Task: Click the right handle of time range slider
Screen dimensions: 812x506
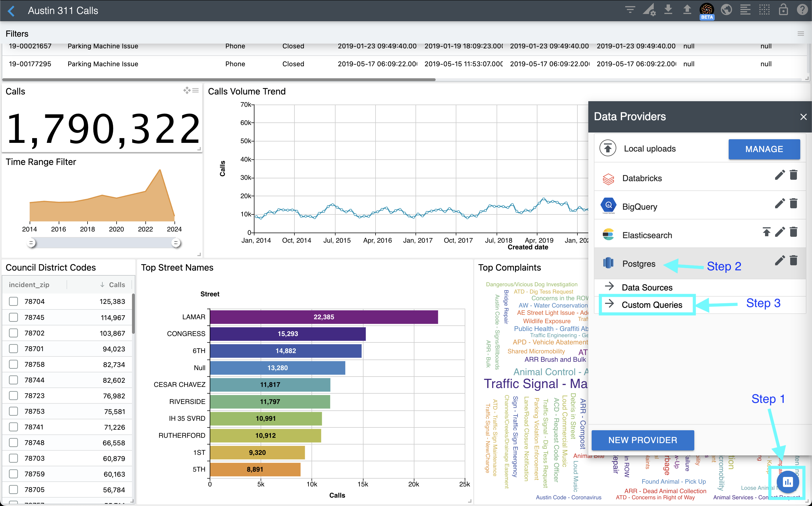Action: (176, 243)
